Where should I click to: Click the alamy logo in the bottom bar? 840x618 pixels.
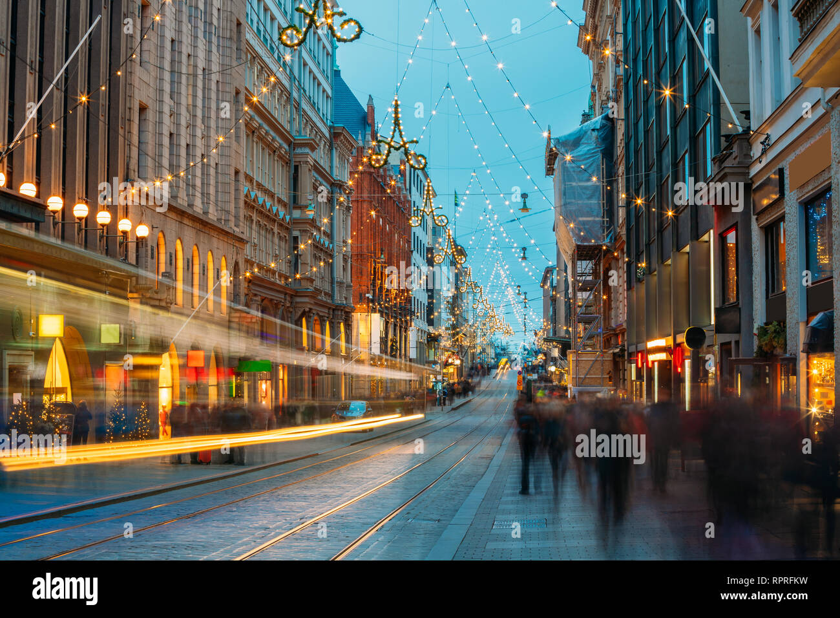point(65,590)
